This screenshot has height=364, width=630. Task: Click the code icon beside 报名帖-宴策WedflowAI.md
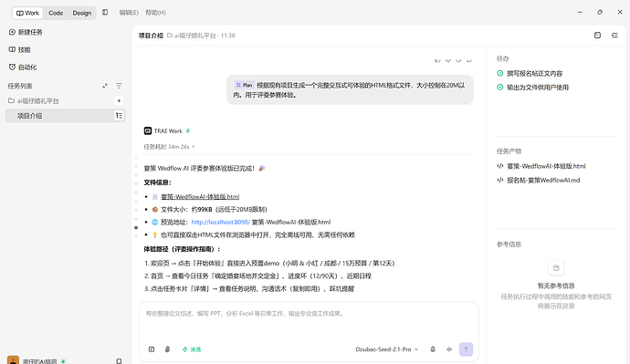[x=500, y=181]
